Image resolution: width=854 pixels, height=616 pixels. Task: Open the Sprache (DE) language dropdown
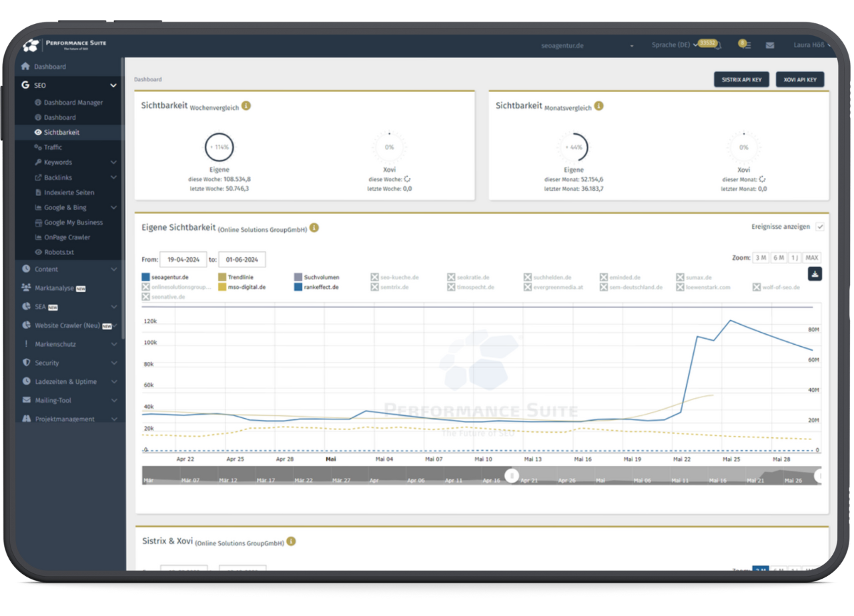(x=675, y=45)
